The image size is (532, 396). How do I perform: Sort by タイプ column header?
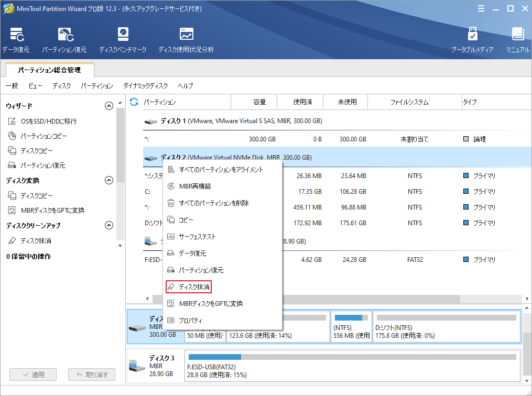pos(497,102)
